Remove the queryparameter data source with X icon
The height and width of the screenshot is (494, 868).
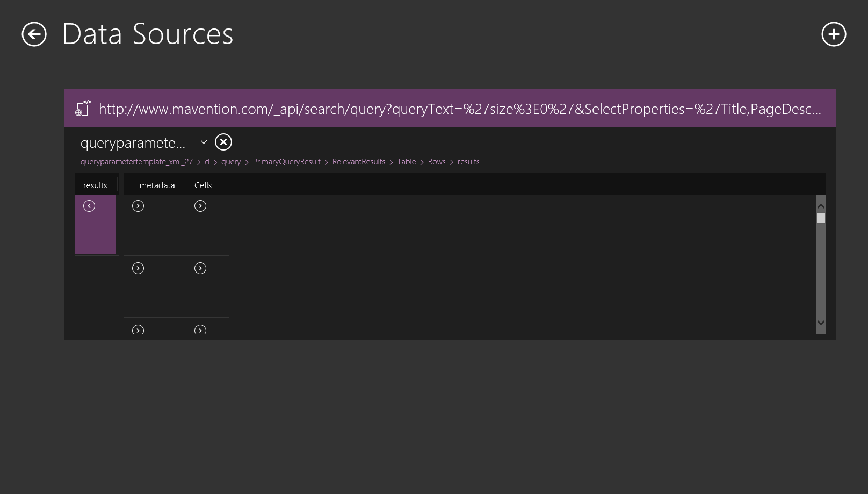pyautogui.click(x=223, y=142)
